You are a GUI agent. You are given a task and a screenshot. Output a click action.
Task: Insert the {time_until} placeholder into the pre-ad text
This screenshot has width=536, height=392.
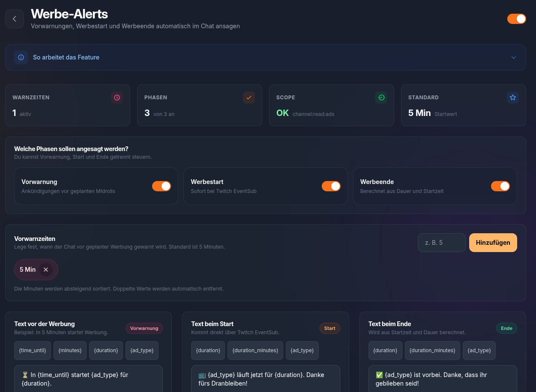[x=32, y=350]
